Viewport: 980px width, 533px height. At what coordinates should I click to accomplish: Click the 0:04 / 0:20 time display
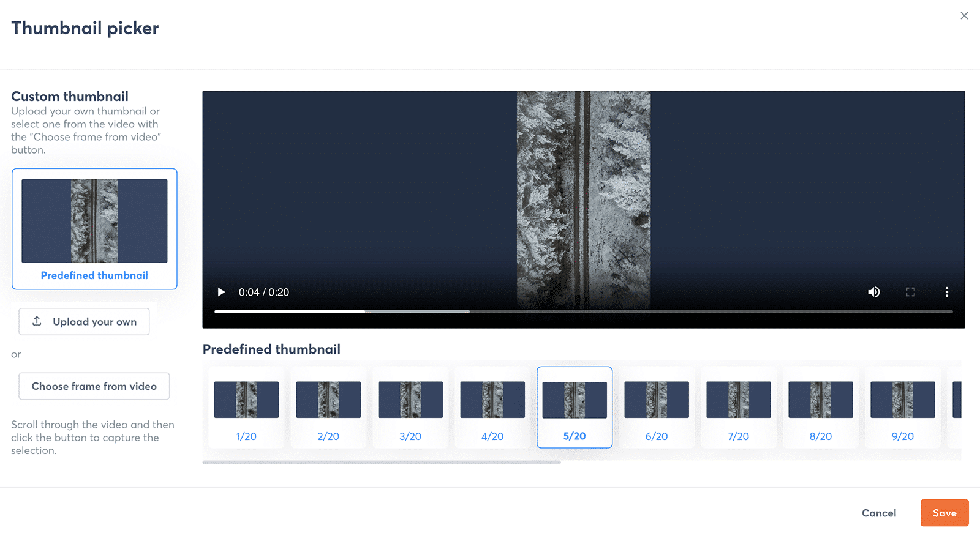pyautogui.click(x=264, y=292)
